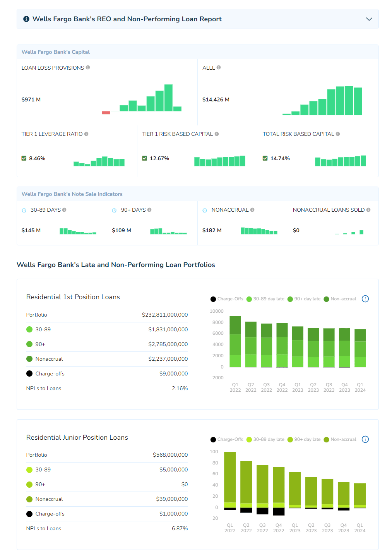Click the $2,237,000,000 Nonaccrual value
Viewport: 392px width, 550px height.
[x=168, y=359]
